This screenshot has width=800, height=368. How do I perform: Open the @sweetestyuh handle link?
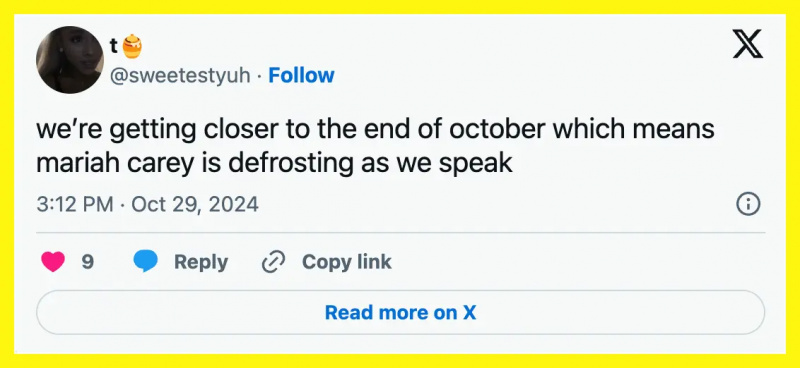point(180,76)
